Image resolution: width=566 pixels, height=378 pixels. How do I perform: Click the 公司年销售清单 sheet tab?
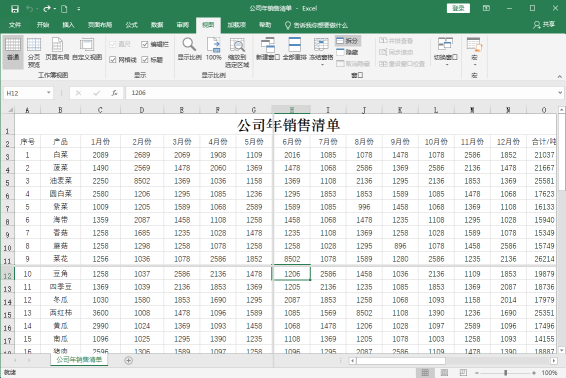pos(79,360)
